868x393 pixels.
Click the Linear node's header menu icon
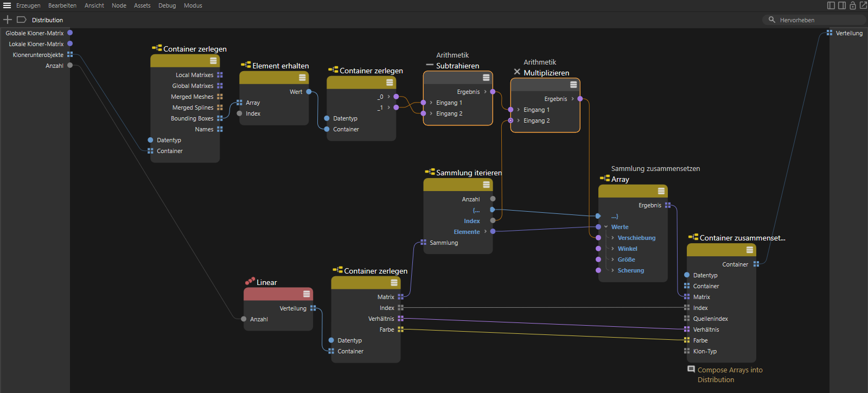click(x=307, y=294)
